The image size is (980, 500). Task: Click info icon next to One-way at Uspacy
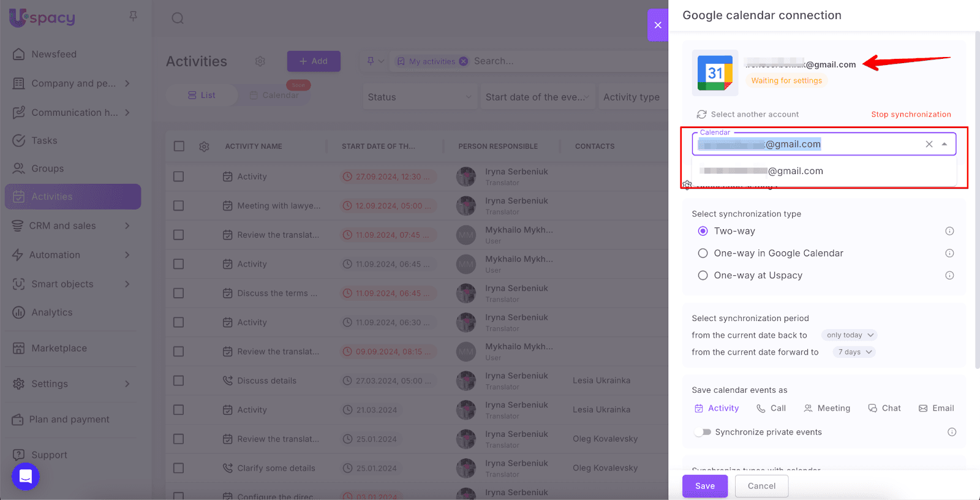pyautogui.click(x=949, y=275)
